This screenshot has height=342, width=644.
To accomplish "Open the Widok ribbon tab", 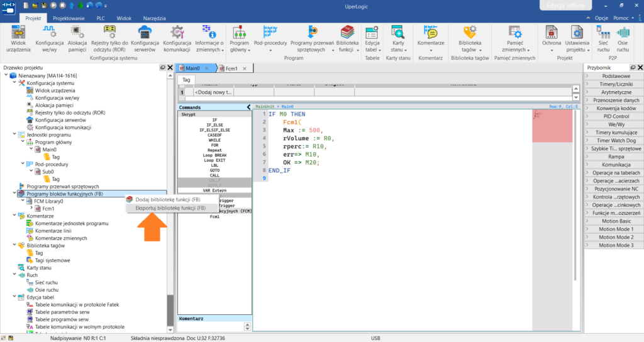I will click(124, 18).
